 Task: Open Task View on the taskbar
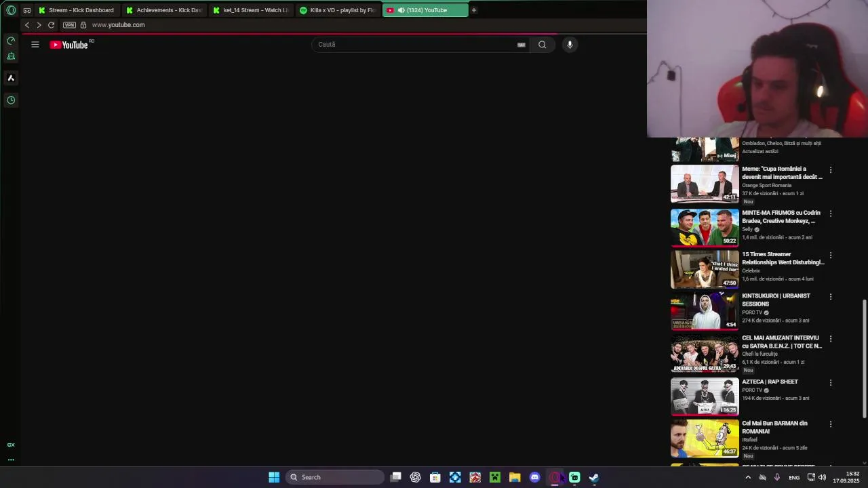396,477
